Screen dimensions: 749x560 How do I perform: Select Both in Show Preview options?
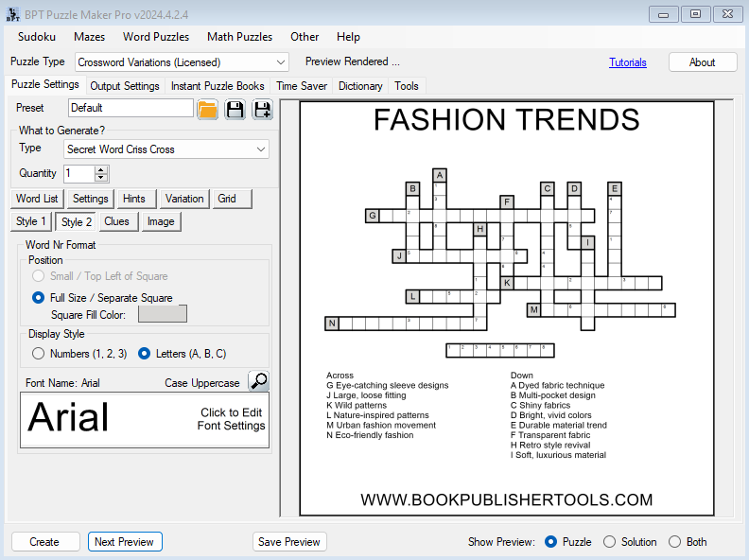point(675,542)
